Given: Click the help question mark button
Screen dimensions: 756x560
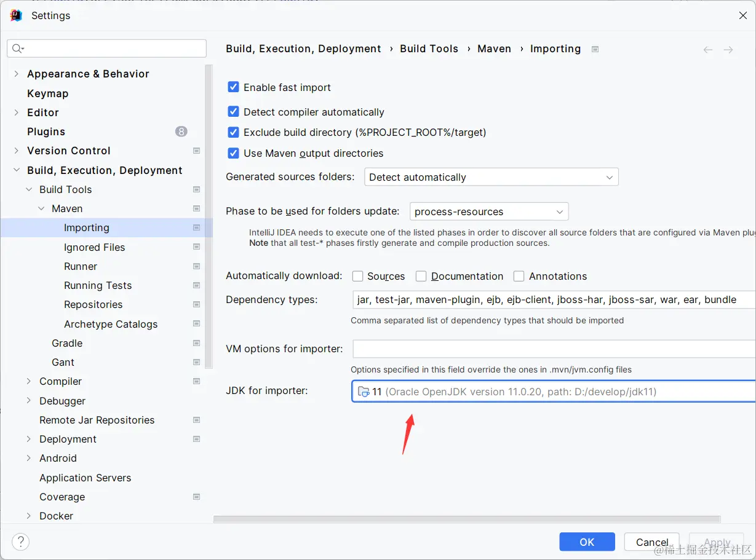Looking at the screenshot, I should (20, 542).
